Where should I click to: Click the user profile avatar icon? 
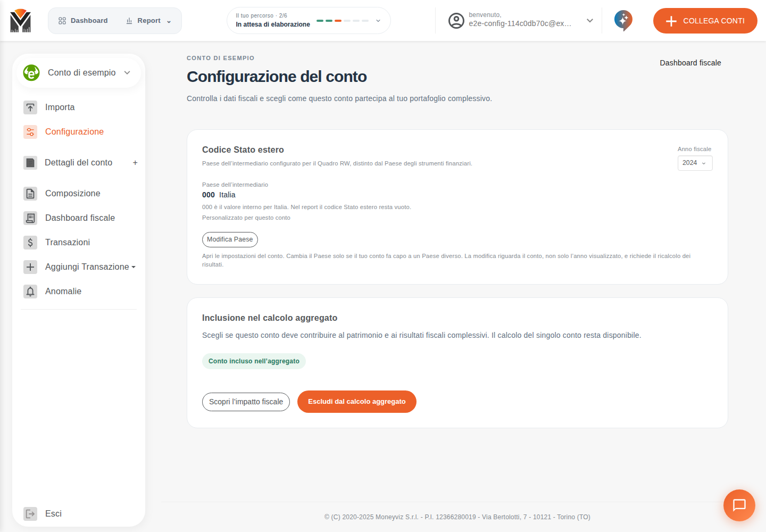click(x=456, y=21)
